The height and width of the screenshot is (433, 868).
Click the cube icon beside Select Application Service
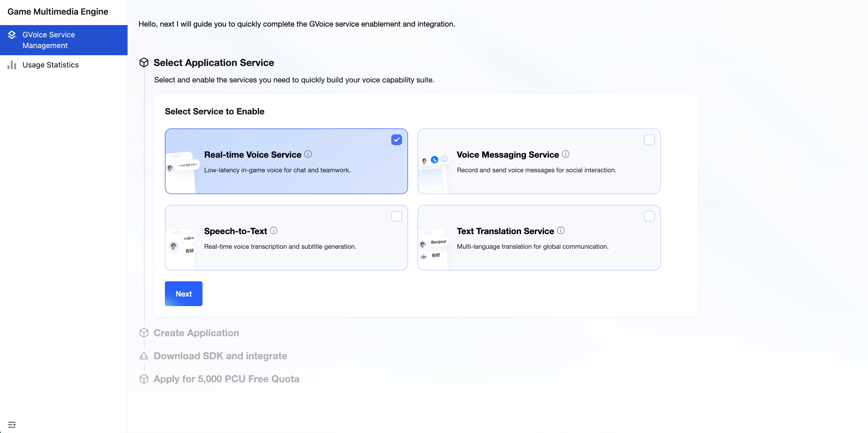pos(144,62)
